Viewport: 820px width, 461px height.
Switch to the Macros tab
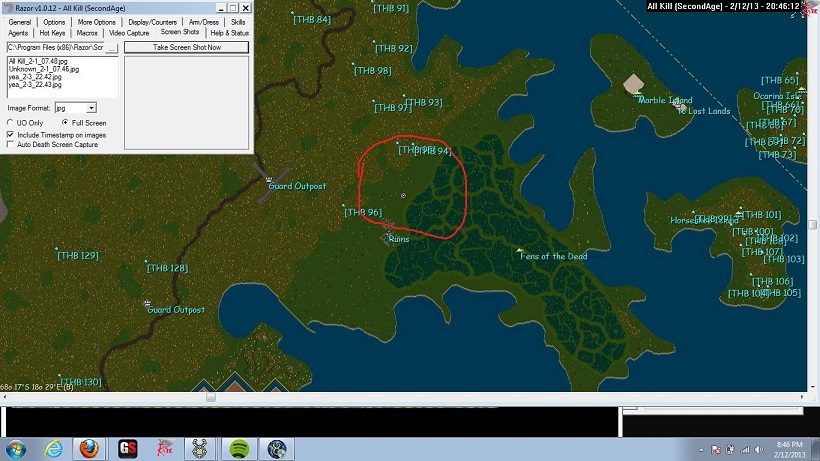point(87,33)
